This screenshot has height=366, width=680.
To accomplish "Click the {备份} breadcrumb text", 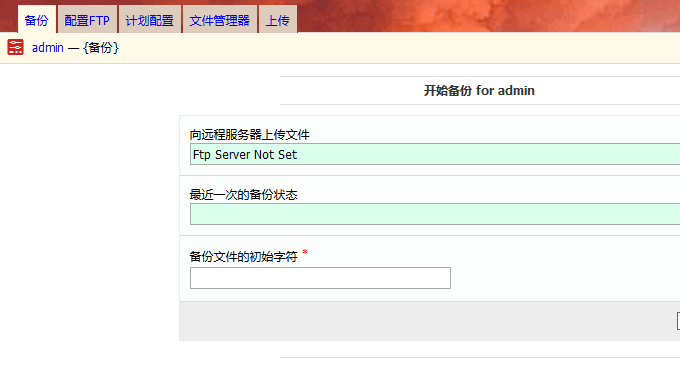I will tap(101, 48).
